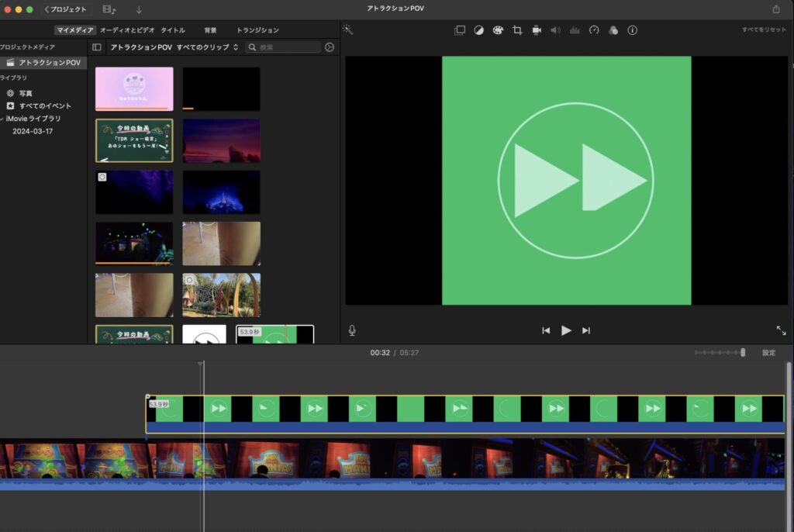
Task: Click the voiceover microphone icon
Action: tap(352, 330)
